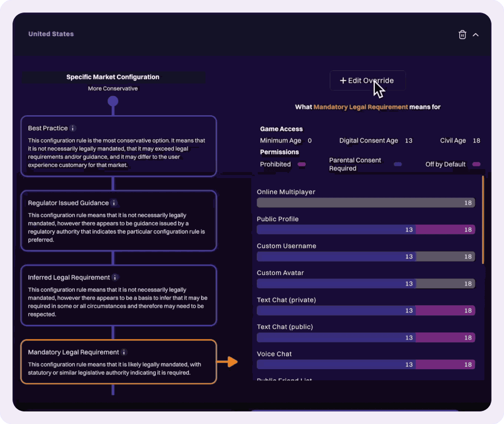Open info icon next to Best Practice
504x424 pixels.
pyautogui.click(x=73, y=128)
